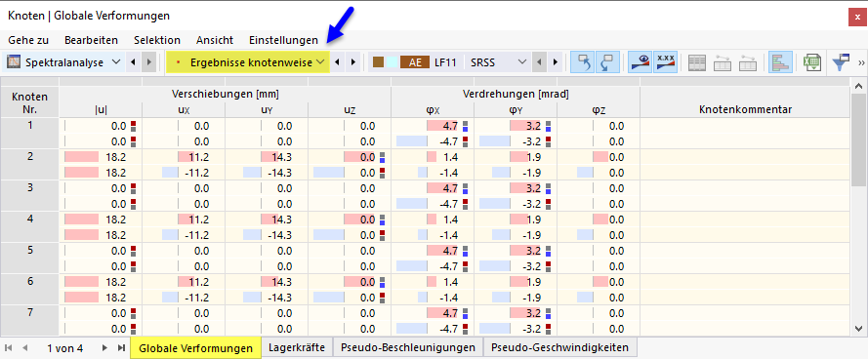Click scrollbar up arrow

click(x=858, y=85)
